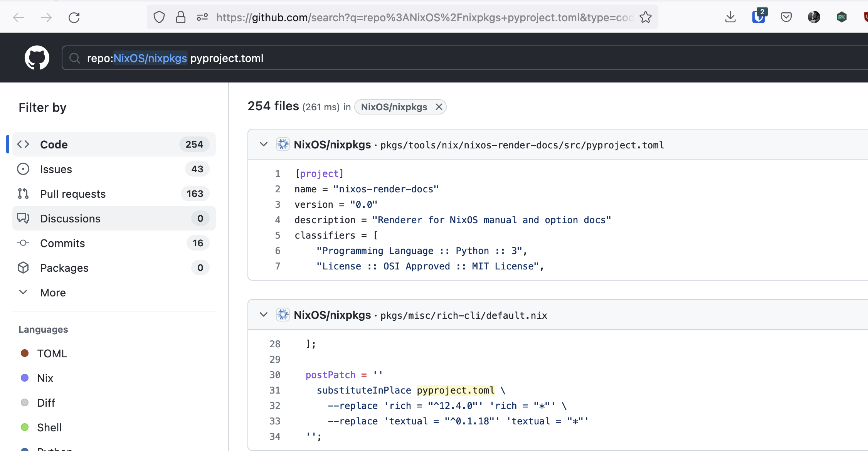Open Pull Requests filter tab
The image size is (868, 451).
coord(72,194)
